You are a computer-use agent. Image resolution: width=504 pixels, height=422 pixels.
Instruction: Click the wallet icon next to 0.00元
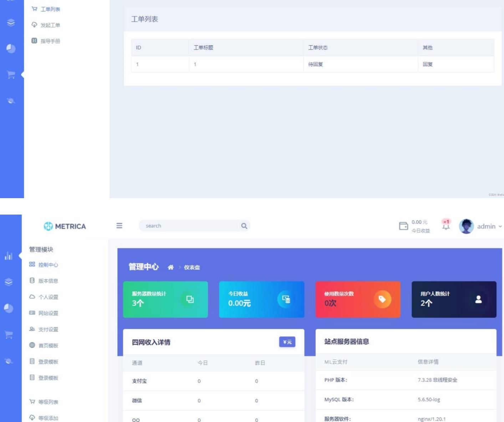click(x=402, y=226)
